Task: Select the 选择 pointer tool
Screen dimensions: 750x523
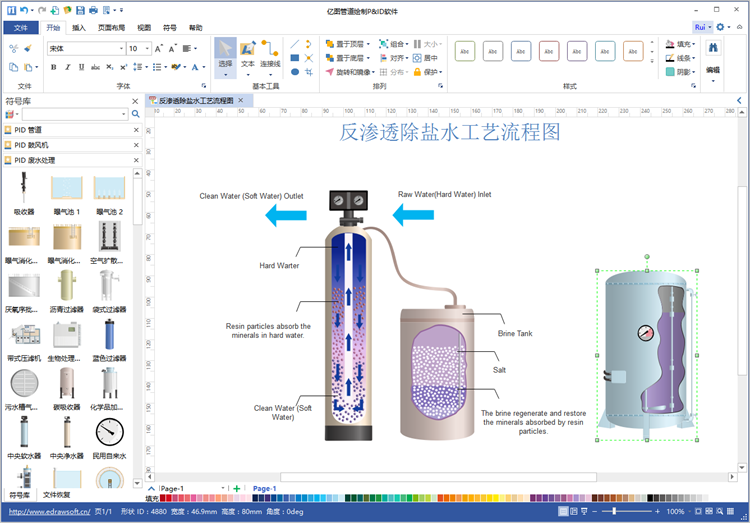Action: coord(225,54)
